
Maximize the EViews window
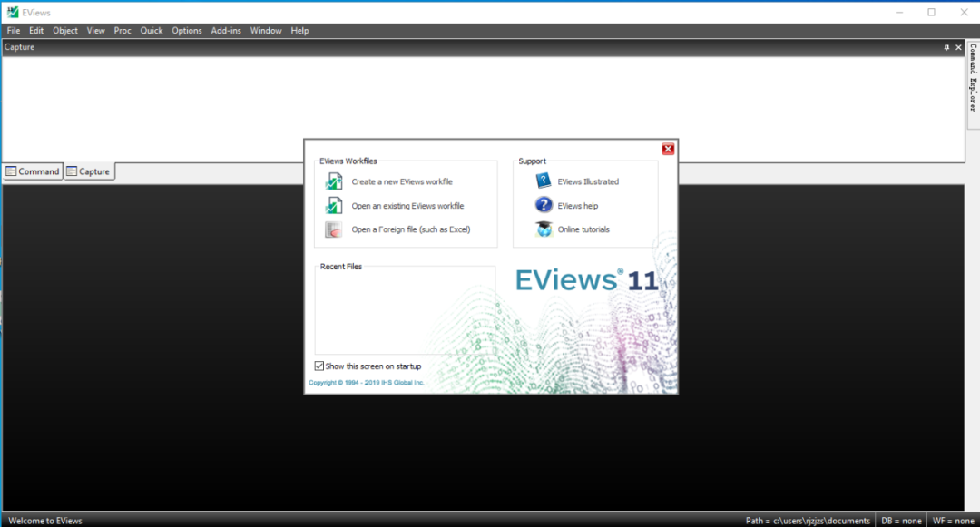(x=931, y=12)
